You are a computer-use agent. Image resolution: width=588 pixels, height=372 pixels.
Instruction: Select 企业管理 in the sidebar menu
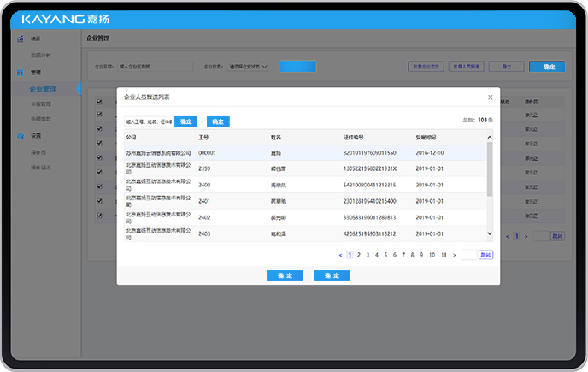point(43,88)
